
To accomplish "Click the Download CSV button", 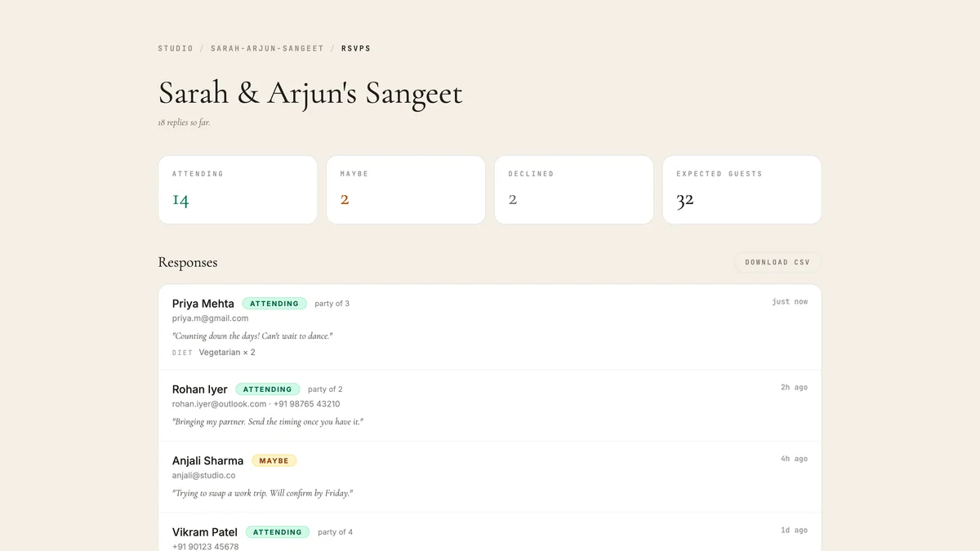I will (x=777, y=262).
